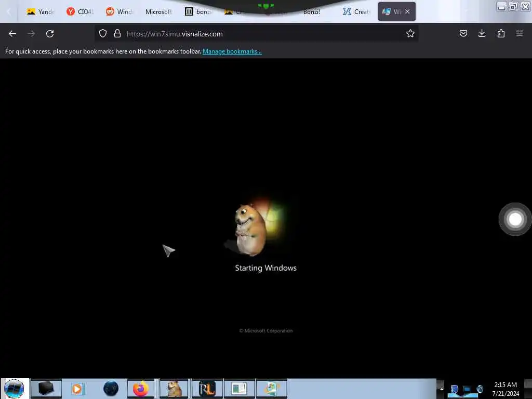Viewport: 532px width, 399px height.
Task: Open the Manage bookmarks link
Action: tap(232, 51)
